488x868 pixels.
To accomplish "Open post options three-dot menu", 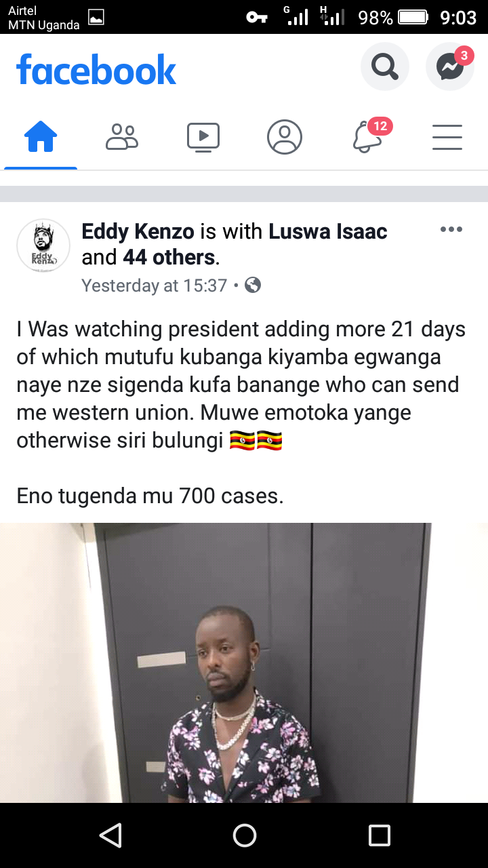I will [451, 229].
